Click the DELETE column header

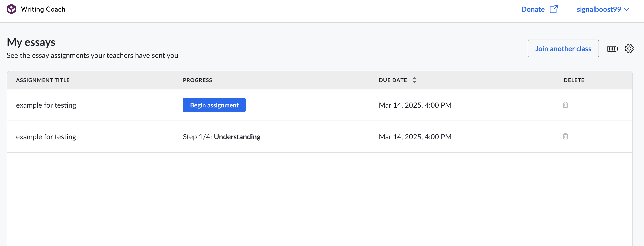574,80
